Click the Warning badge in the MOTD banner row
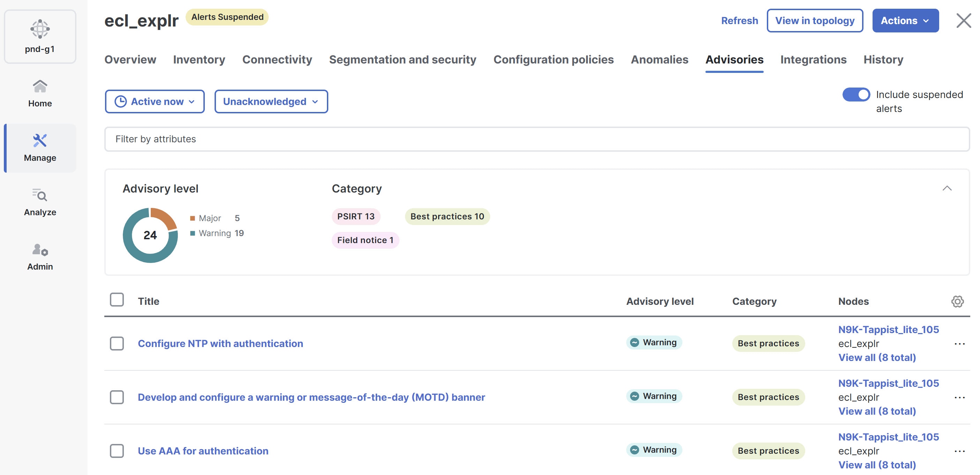This screenshot has height=475, width=980. (x=654, y=396)
